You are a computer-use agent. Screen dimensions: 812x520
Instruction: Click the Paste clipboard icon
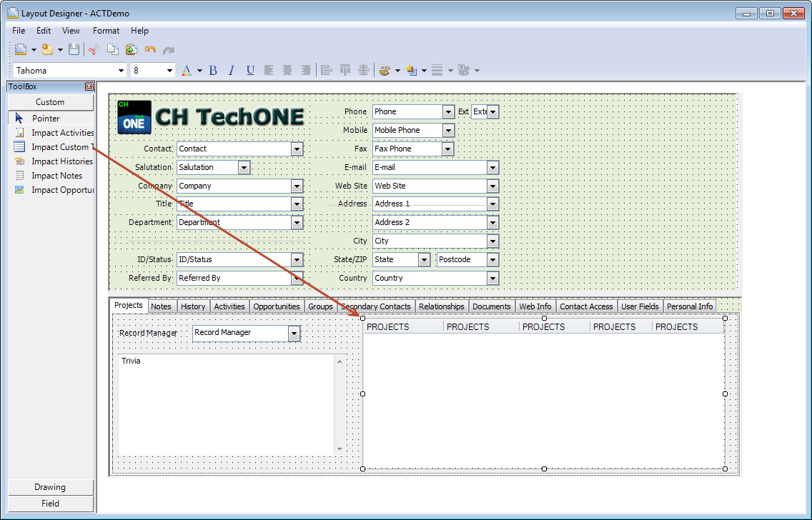pyautogui.click(x=132, y=49)
